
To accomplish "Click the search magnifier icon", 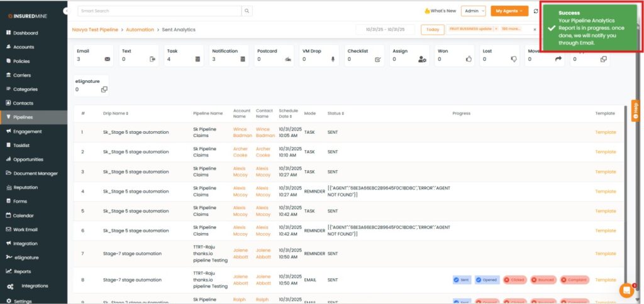I will (x=247, y=11).
